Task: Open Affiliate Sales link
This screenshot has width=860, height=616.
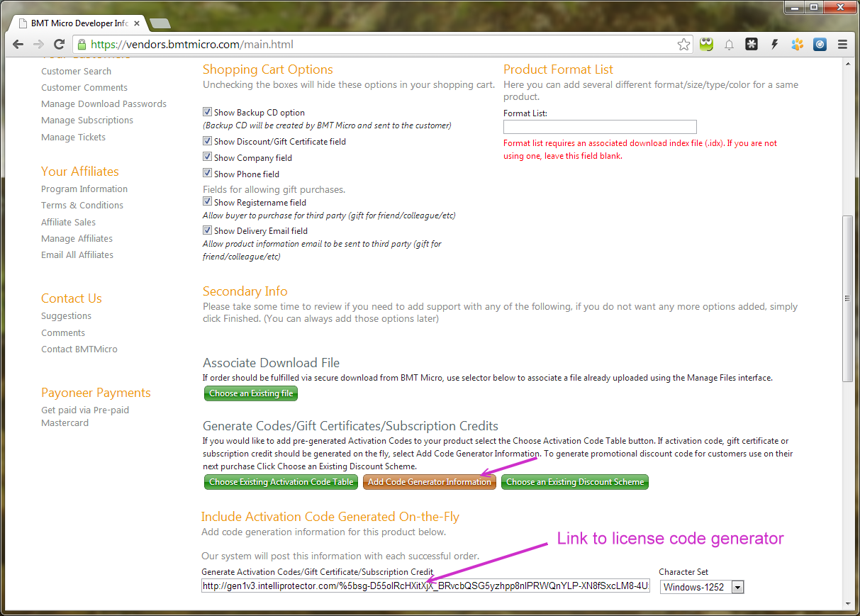Action: [x=68, y=222]
